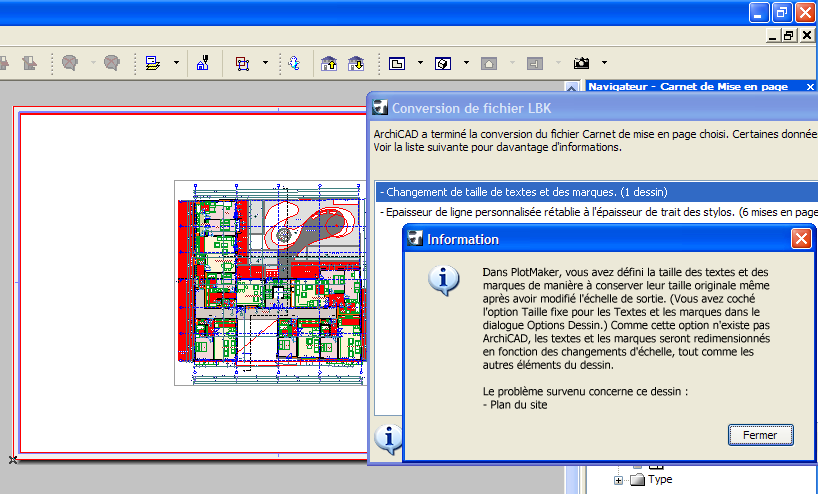Click go down a story house icon

coord(356,64)
